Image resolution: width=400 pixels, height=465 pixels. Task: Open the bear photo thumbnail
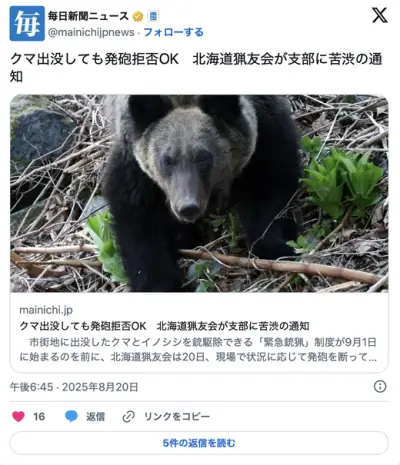[199, 193]
